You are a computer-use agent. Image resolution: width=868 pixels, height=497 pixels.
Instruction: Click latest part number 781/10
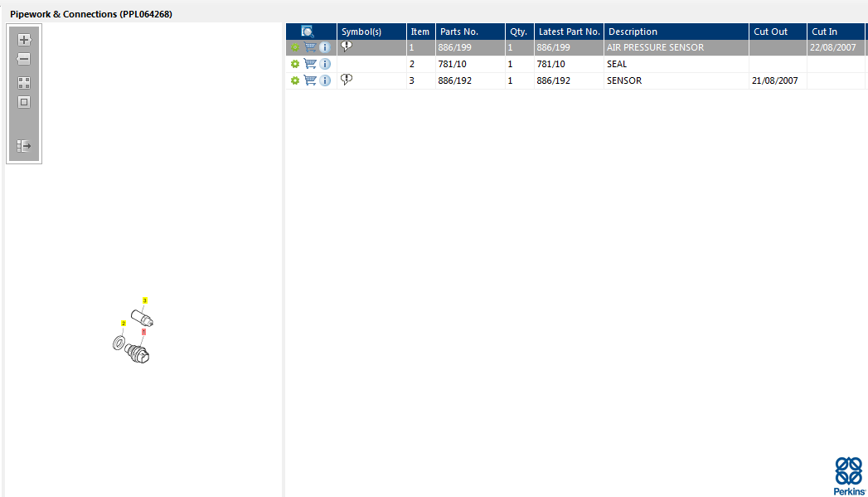550,64
